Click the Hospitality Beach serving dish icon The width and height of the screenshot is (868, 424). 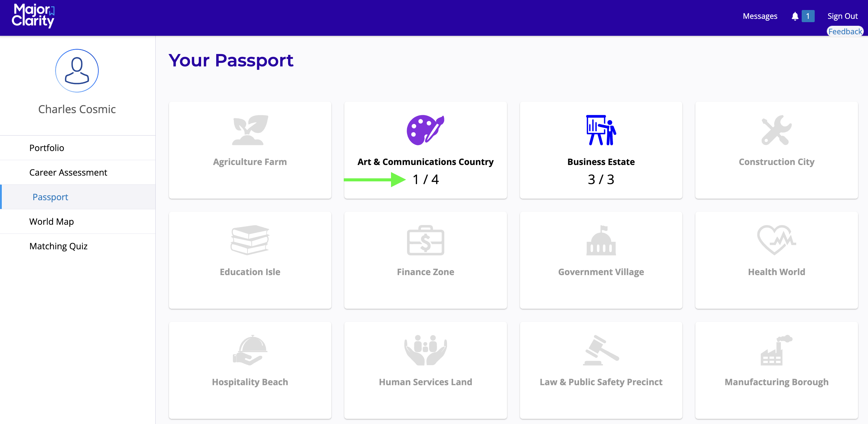(250, 350)
